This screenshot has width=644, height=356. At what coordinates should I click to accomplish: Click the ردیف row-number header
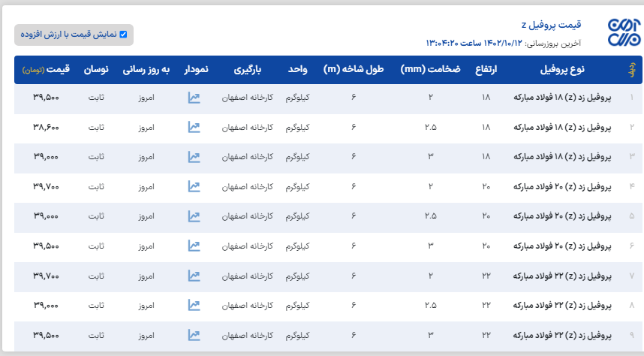coord(630,70)
